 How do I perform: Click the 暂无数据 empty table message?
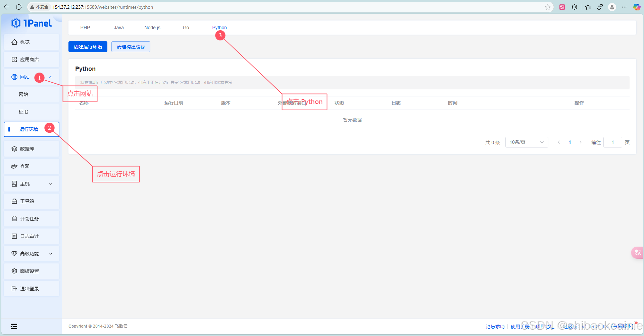[x=352, y=120]
